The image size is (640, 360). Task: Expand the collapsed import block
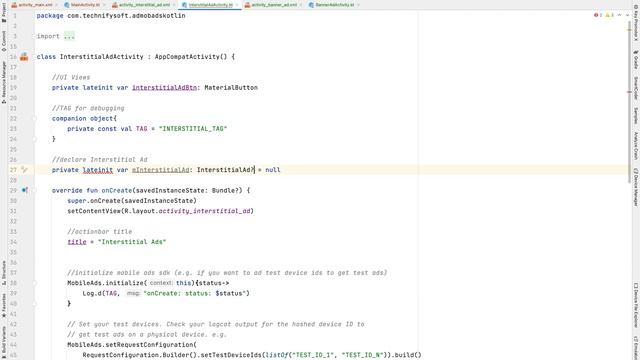[x=35, y=36]
